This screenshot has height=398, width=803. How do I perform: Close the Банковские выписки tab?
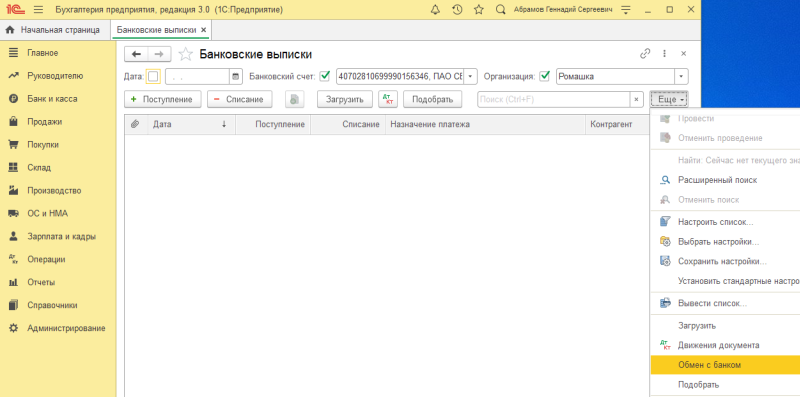[x=203, y=30]
